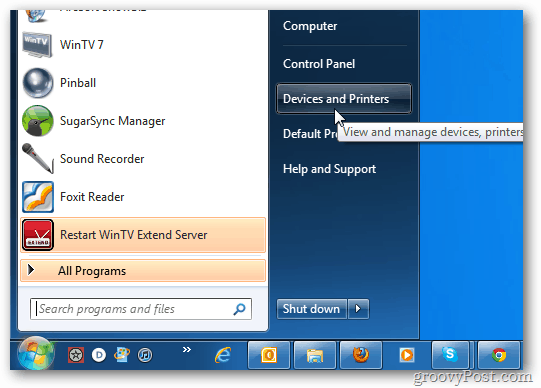This screenshot has height=388, width=541.
Task: Open star icon in Quick Launch
Action: click(x=76, y=355)
